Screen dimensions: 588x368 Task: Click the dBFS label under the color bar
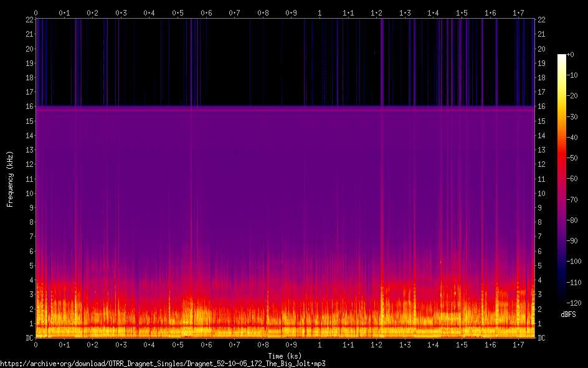[x=569, y=314]
